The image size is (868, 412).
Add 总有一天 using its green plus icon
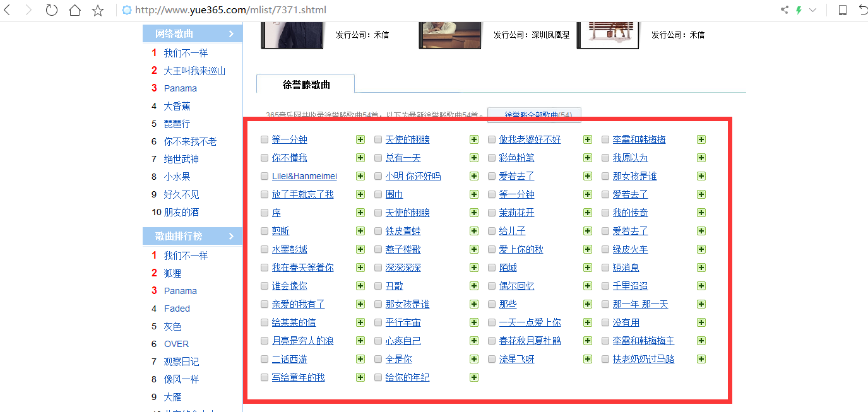point(474,158)
